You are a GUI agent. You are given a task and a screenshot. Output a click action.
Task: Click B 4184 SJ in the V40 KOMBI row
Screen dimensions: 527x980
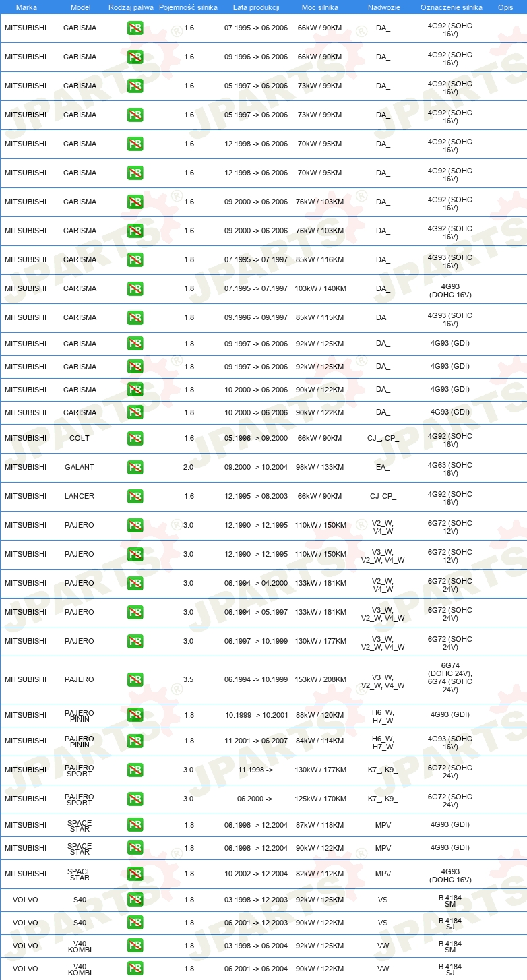pos(450,969)
